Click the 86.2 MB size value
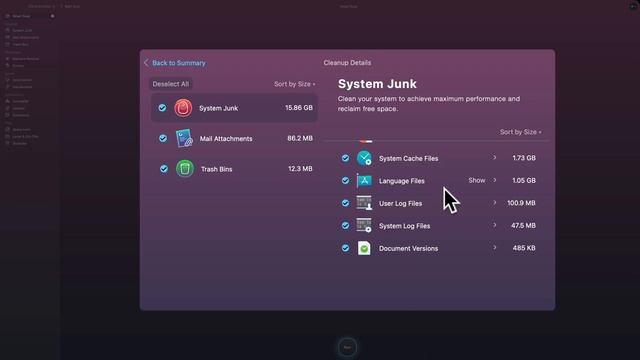 (x=300, y=138)
